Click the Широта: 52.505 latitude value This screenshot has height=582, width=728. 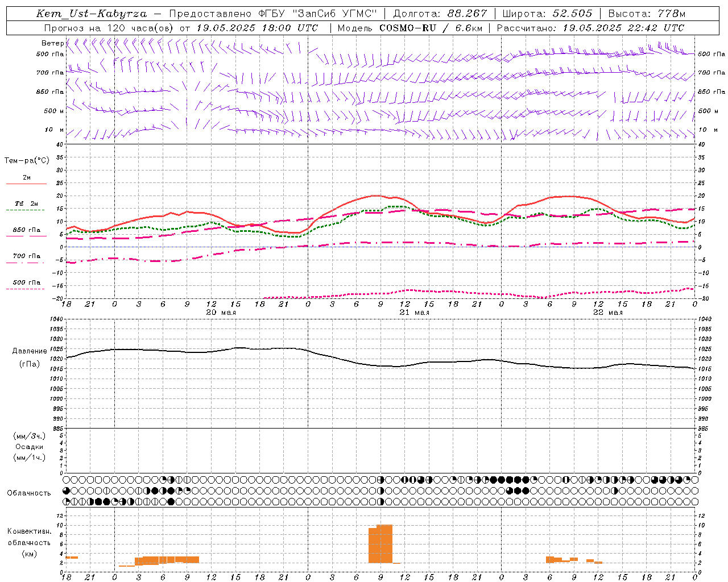point(547,14)
